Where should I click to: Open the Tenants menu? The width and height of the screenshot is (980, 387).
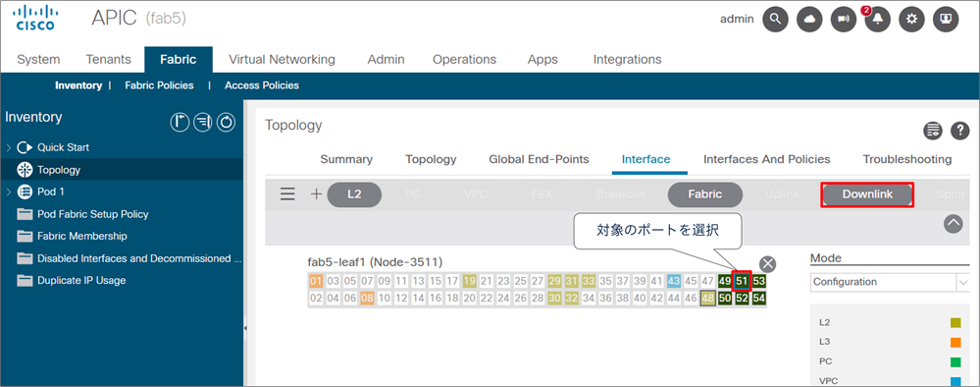coord(108,60)
